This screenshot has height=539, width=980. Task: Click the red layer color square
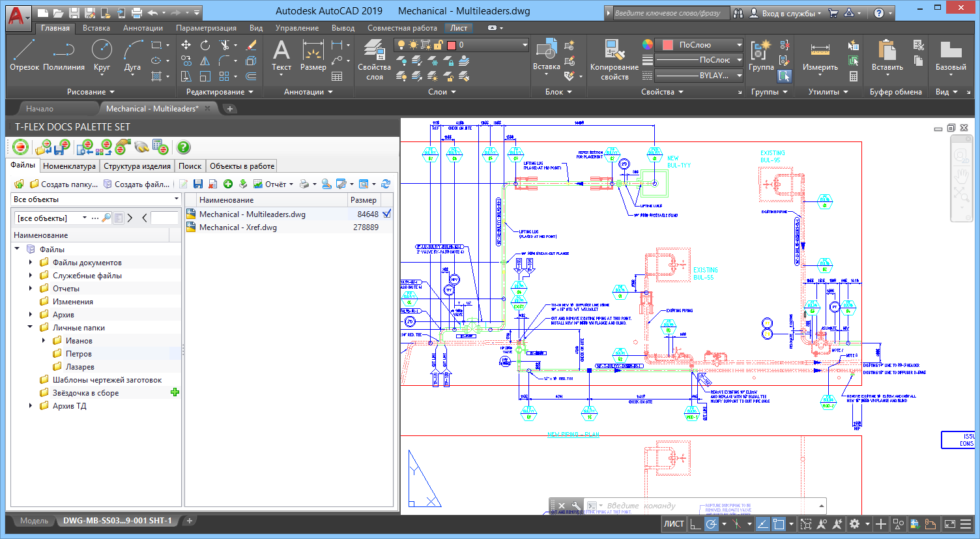click(x=451, y=45)
